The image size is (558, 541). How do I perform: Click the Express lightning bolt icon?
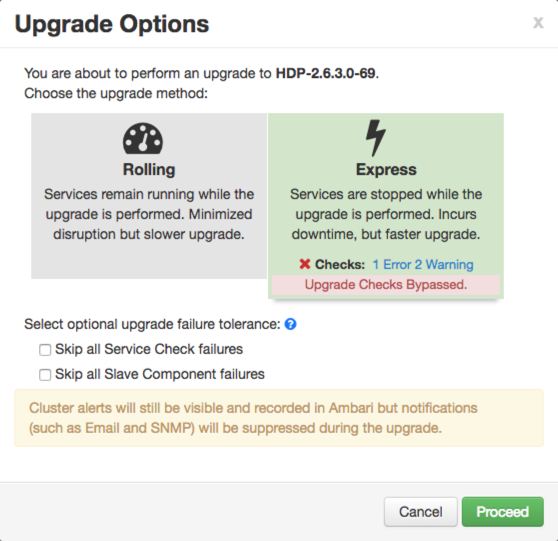[x=376, y=138]
